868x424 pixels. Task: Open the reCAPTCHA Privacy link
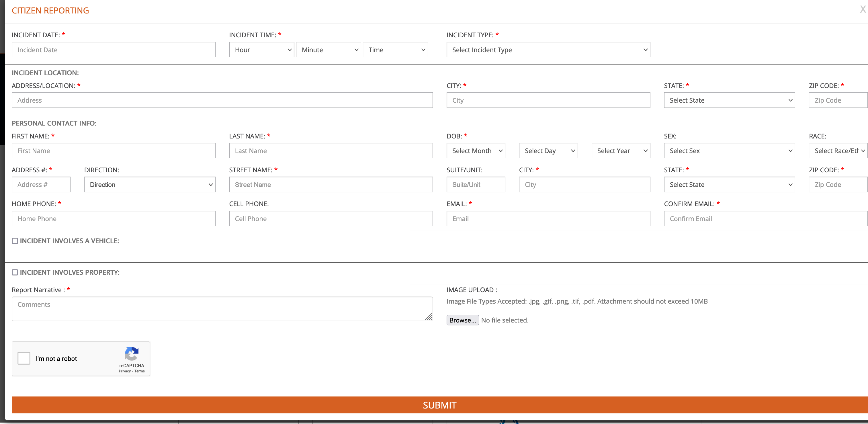tap(125, 371)
